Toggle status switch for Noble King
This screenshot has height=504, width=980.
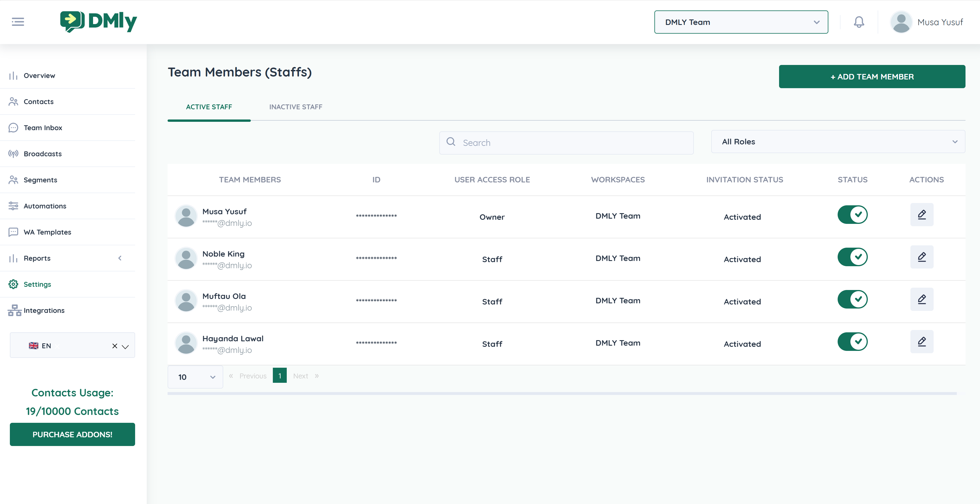point(852,257)
